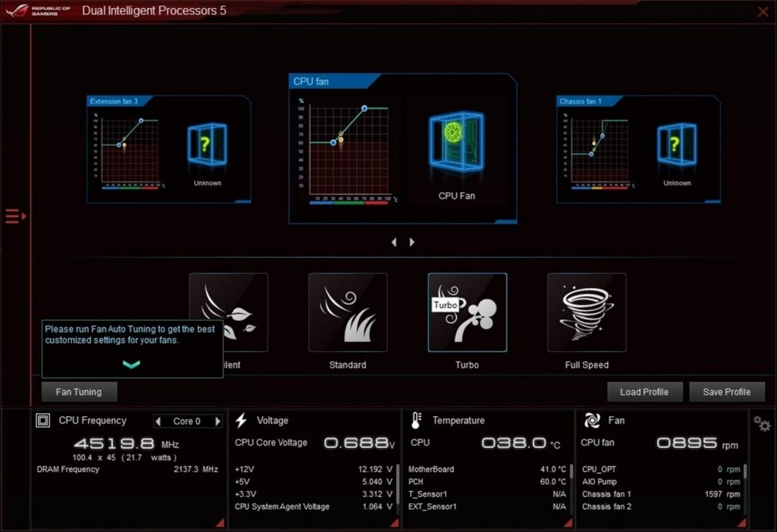Click the CPU System Agent Voltage row
The width and height of the screenshot is (777, 532).
314,506
